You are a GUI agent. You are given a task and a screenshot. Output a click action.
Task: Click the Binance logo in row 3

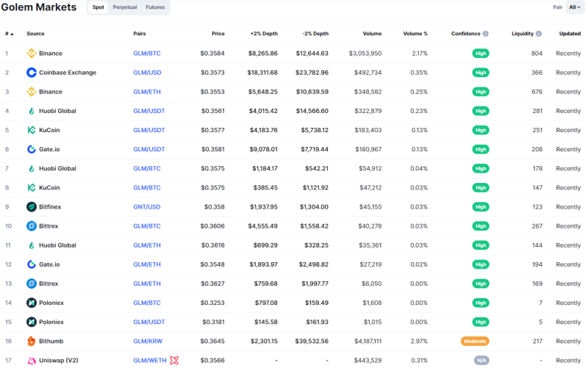point(32,91)
